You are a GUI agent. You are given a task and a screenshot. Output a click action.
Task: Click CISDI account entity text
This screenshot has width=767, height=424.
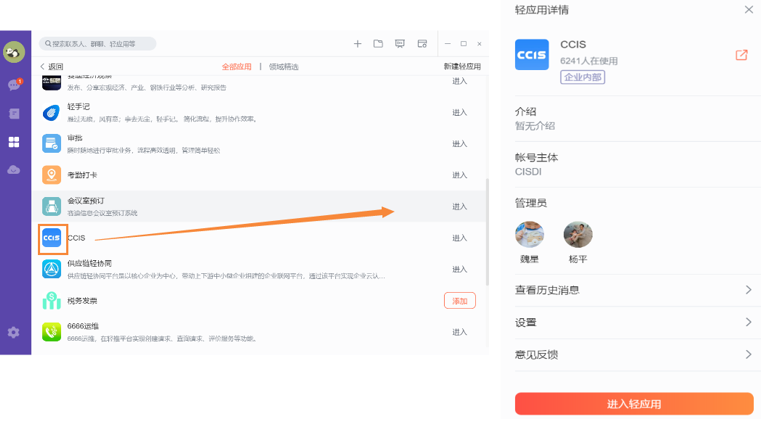528,172
